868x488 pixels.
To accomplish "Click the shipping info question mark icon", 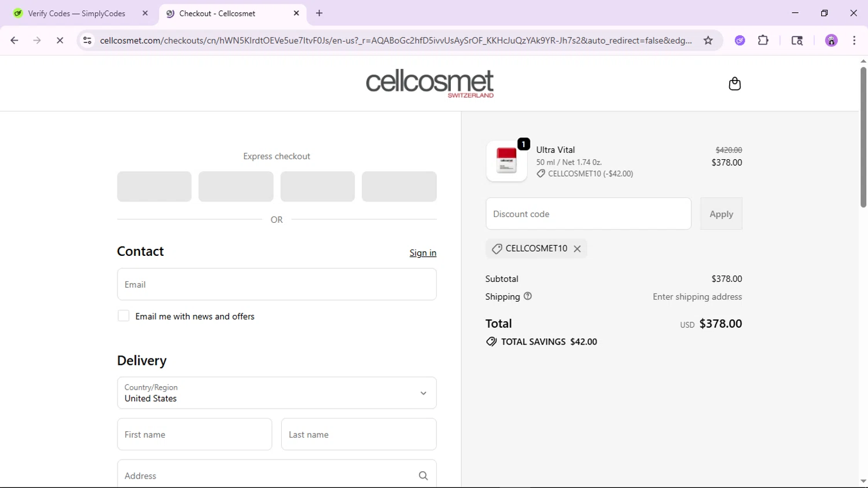I will tap(528, 296).
